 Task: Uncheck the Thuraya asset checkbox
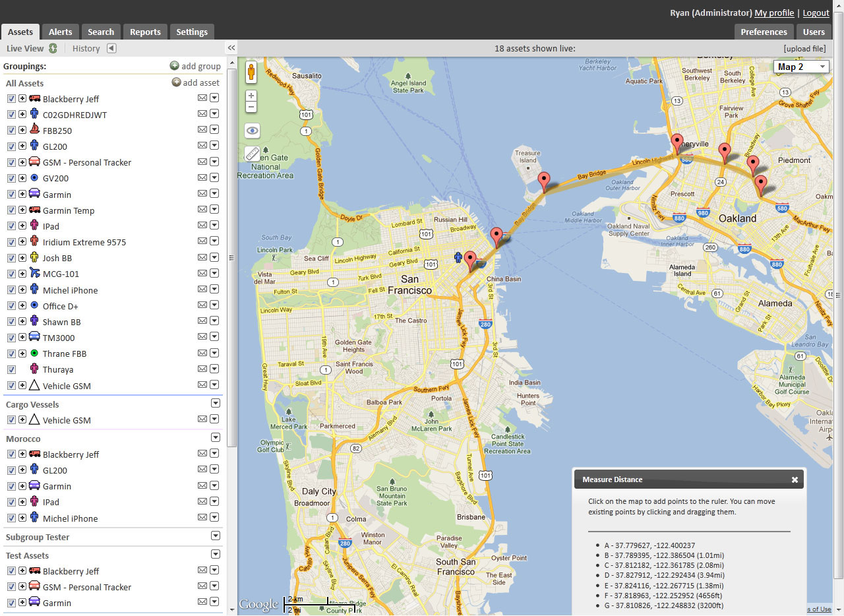(x=11, y=369)
